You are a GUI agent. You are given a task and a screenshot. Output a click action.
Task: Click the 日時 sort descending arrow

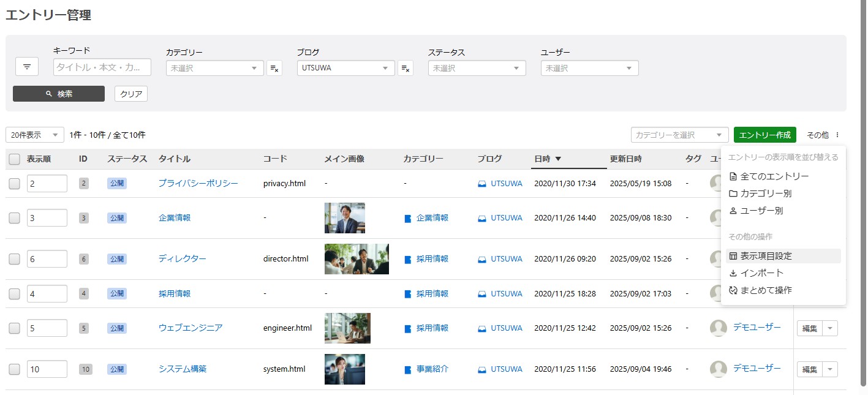tap(558, 159)
